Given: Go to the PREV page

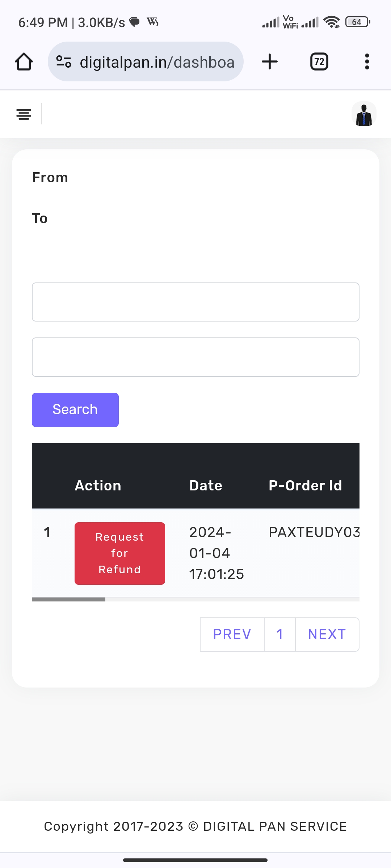Looking at the screenshot, I should pos(232,634).
